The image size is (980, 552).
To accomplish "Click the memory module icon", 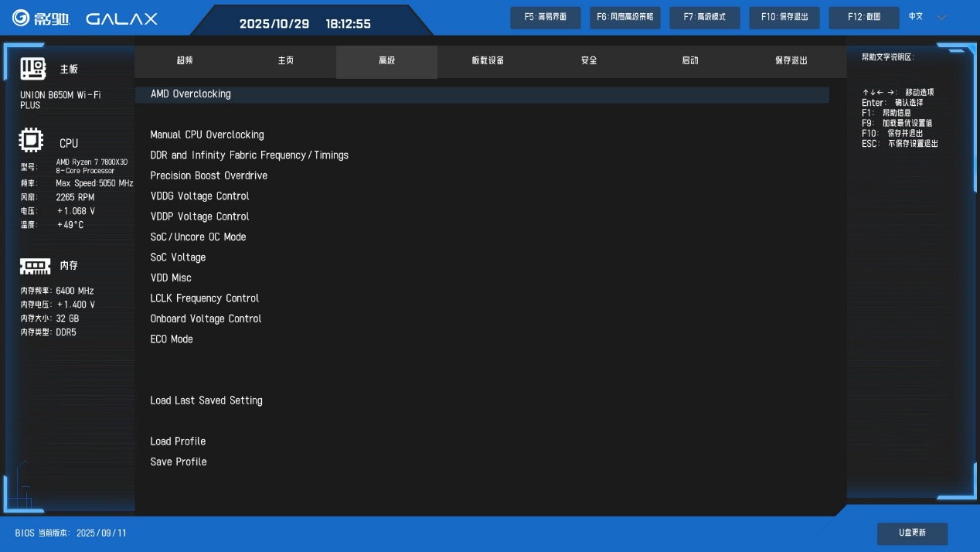I will pos(35,266).
